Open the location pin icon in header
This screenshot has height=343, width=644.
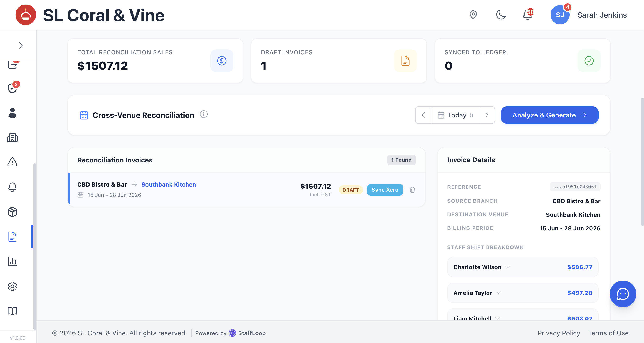pyautogui.click(x=473, y=15)
